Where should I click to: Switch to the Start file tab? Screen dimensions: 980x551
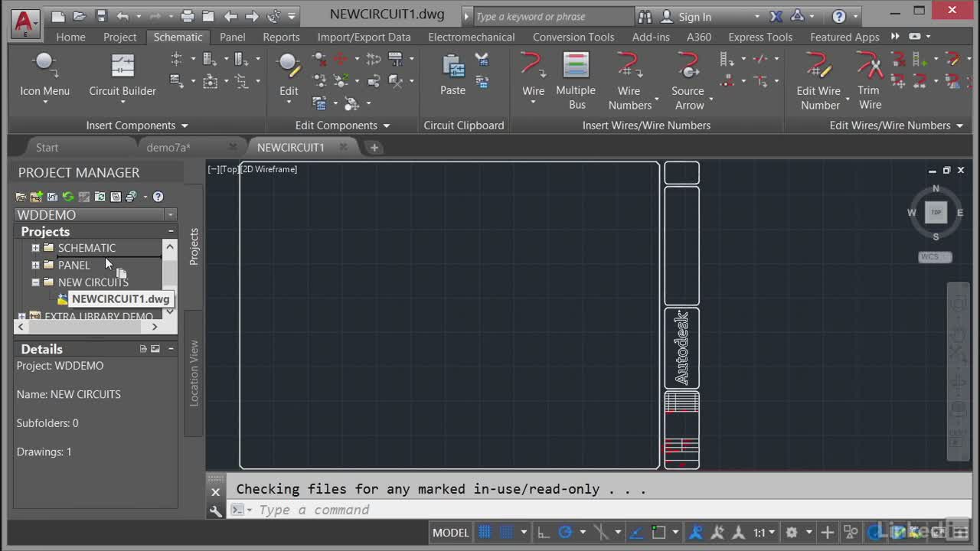point(47,148)
